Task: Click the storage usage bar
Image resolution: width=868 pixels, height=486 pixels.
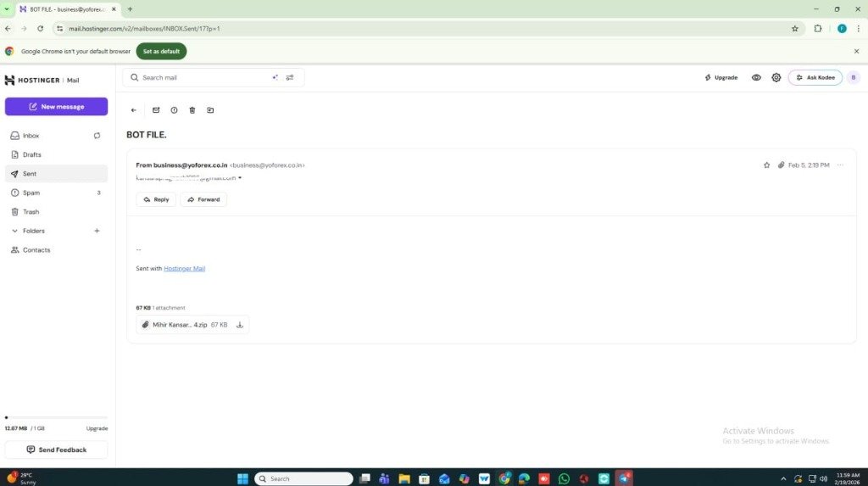Action: 57,417
